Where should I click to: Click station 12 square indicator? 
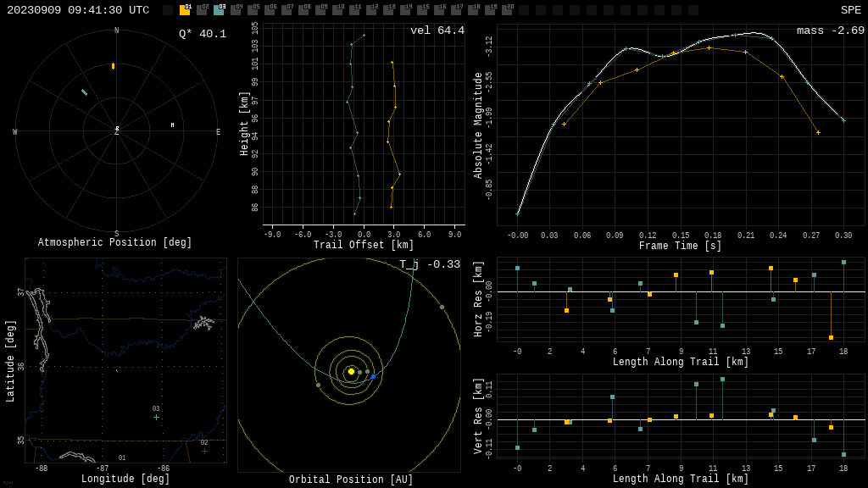click(371, 9)
